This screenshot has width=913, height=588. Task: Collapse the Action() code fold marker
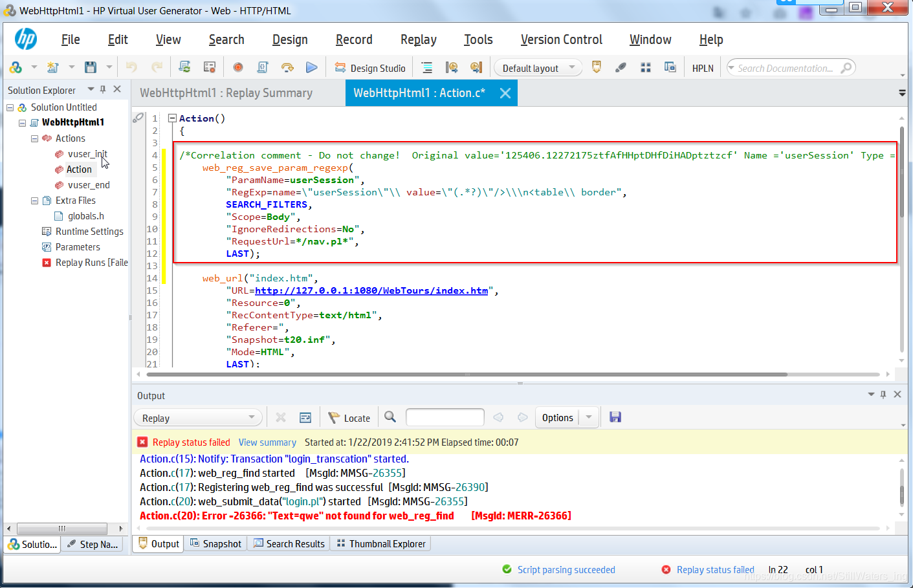[172, 118]
